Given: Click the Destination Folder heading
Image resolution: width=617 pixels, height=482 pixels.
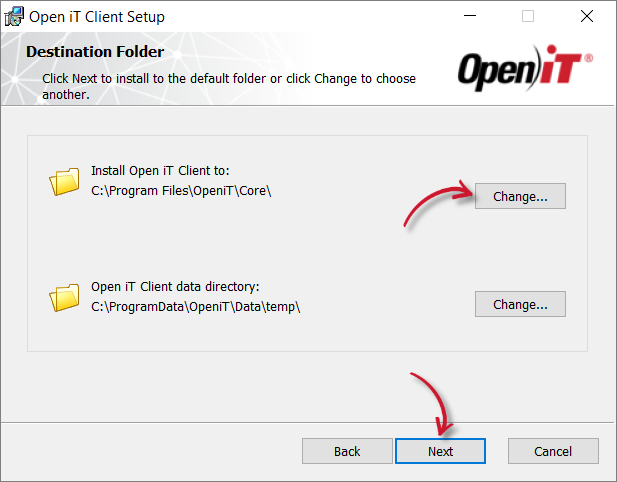Looking at the screenshot, I should (x=95, y=52).
